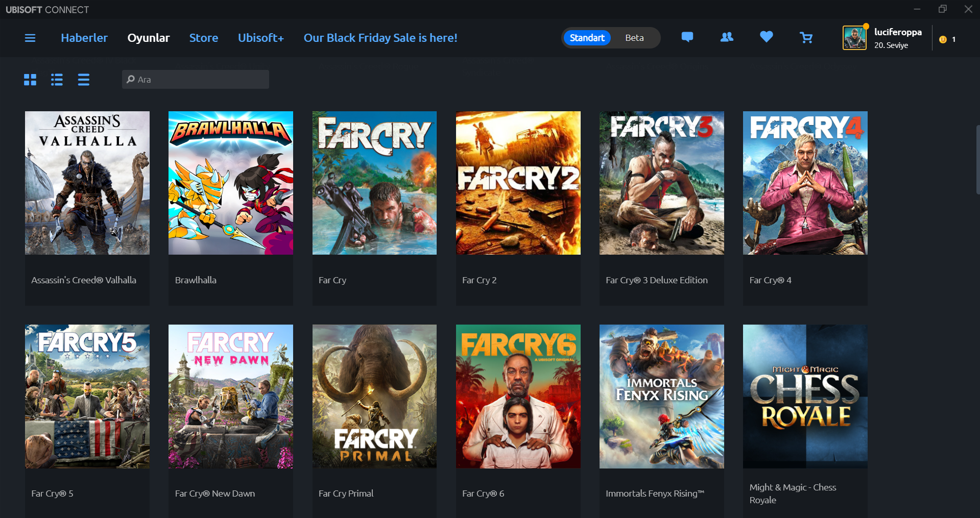Click the Brawlhalla title text
Screen dimensions: 980x518
[196, 280]
